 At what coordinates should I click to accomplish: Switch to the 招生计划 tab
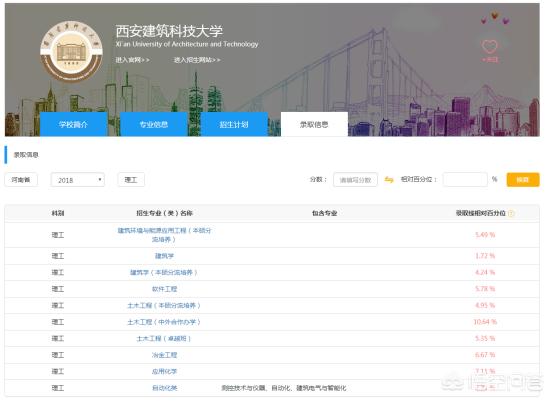(234, 124)
